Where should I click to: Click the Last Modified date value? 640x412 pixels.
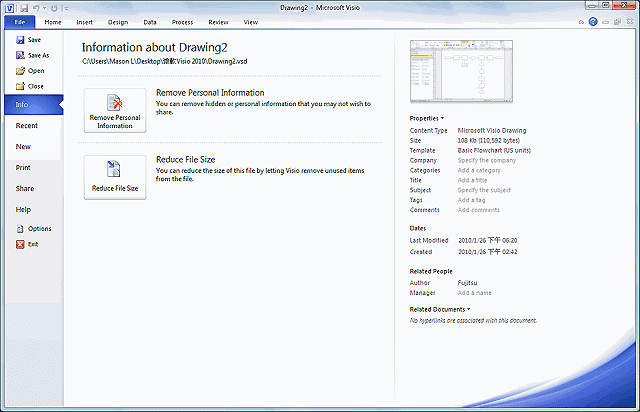(x=488, y=241)
